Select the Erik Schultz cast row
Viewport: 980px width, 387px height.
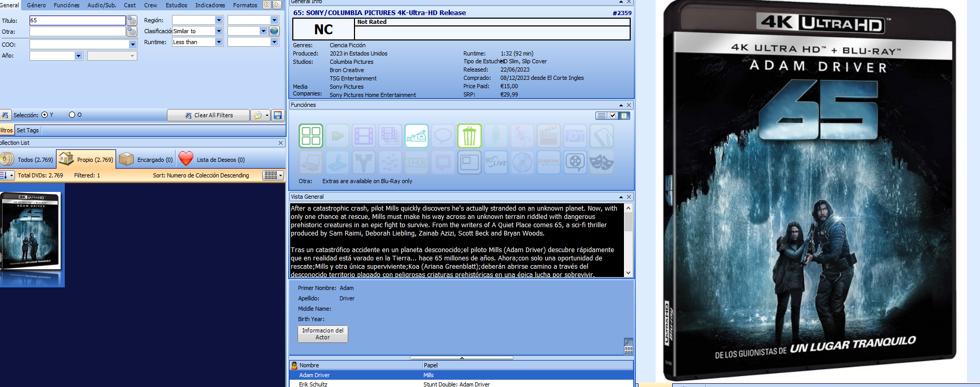[461, 384]
